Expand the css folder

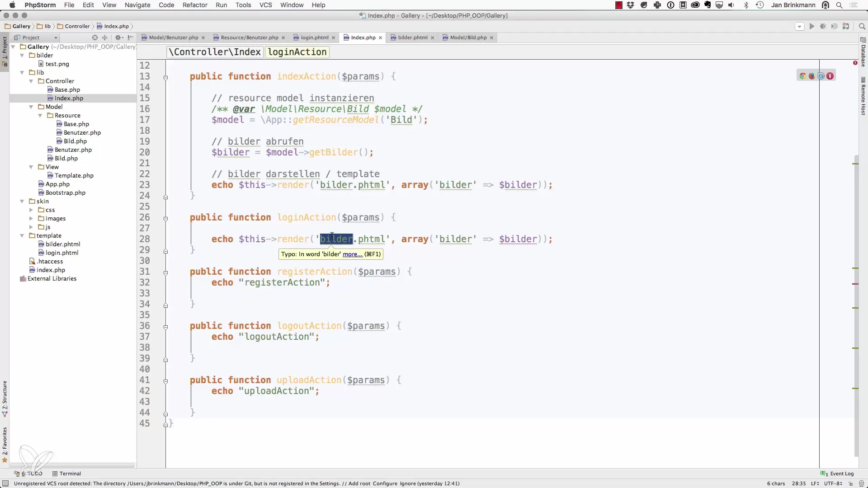pos(31,210)
